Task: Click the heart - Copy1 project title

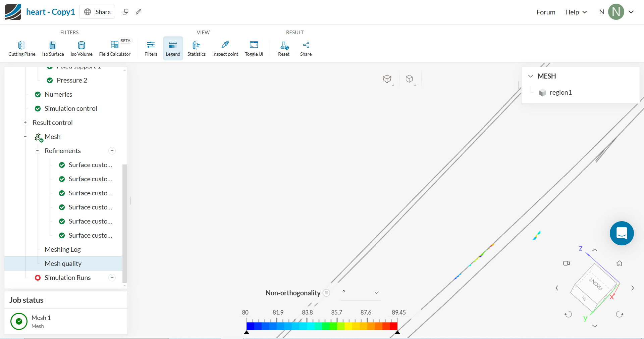Action: (x=50, y=12)
